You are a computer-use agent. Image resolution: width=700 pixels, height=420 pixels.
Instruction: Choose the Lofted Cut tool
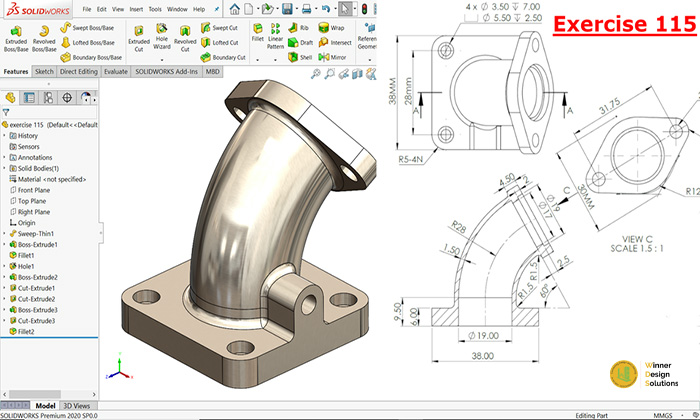[220, 42]
